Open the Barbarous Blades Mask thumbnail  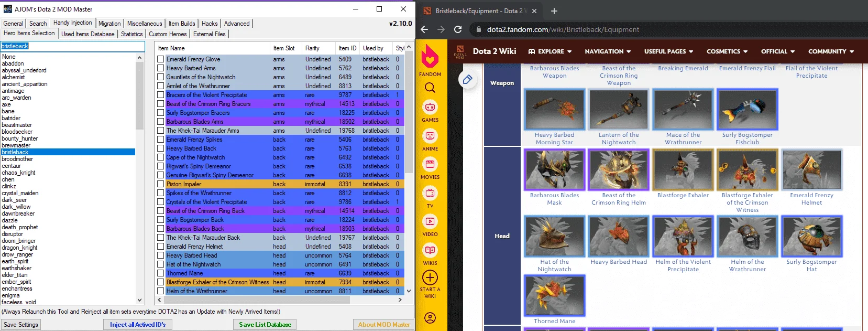(x=555, y=169)
